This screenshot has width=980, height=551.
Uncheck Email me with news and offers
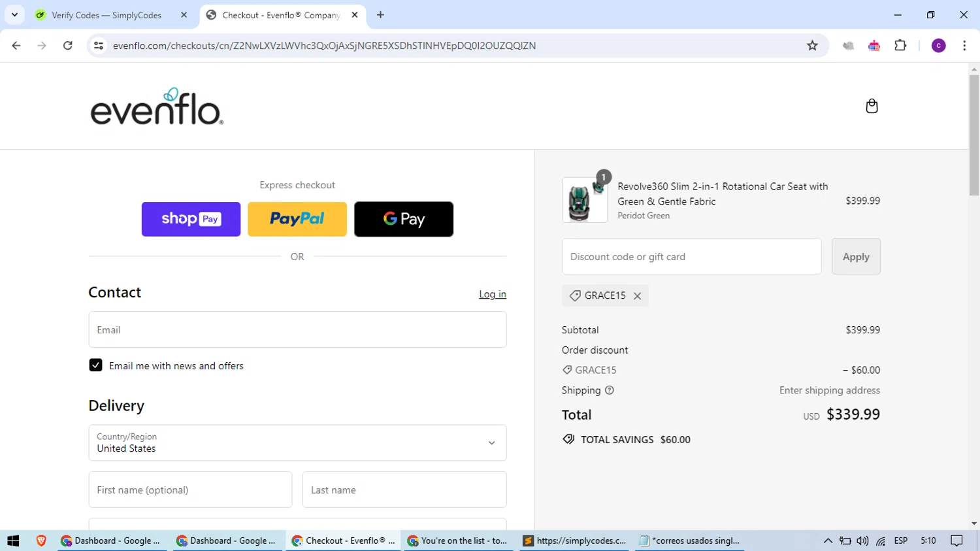(95, 365)
